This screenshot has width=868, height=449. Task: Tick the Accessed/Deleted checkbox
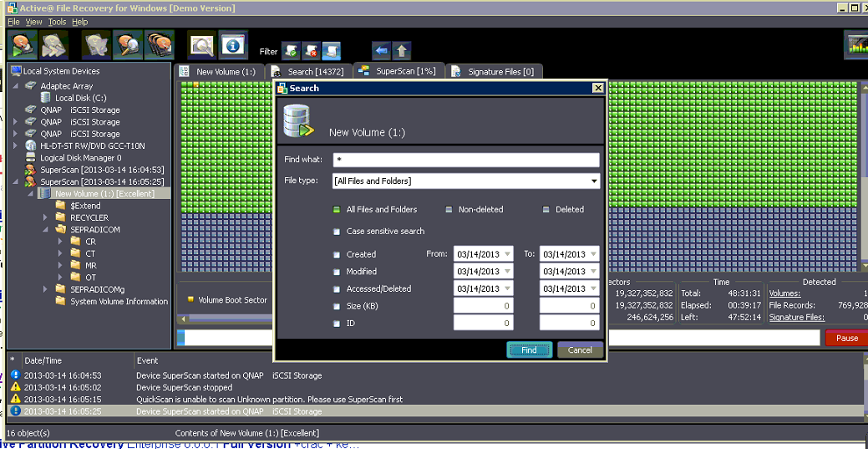[x=336, y=288]
